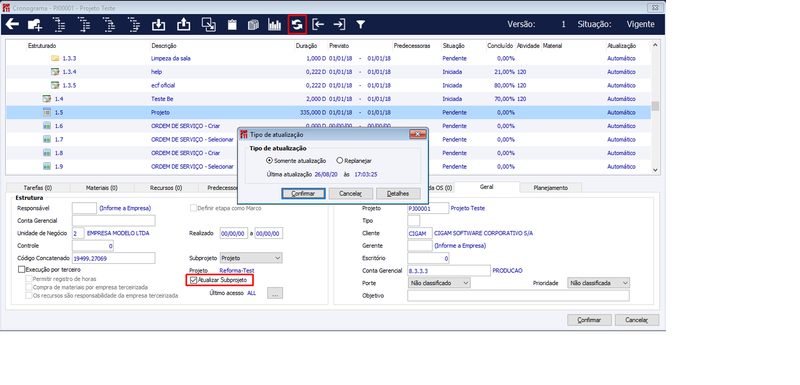Select the Somente atualização radio option
Screen dimensions: 800x385
[x=269, y=161]
